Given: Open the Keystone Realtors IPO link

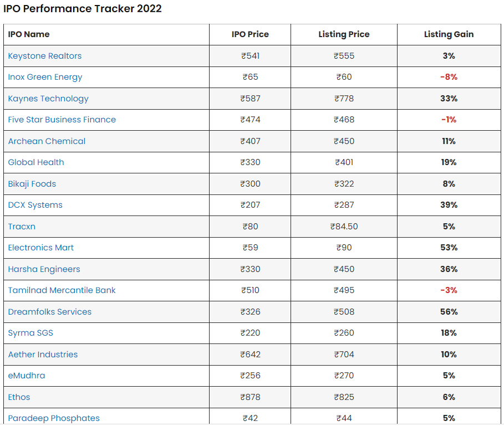Looking at the screenshot, I should (x=44, y=56).
